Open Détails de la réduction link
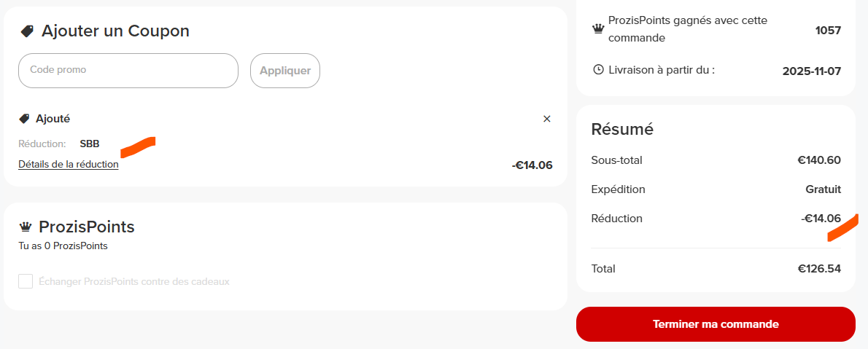 coord(69,165)
